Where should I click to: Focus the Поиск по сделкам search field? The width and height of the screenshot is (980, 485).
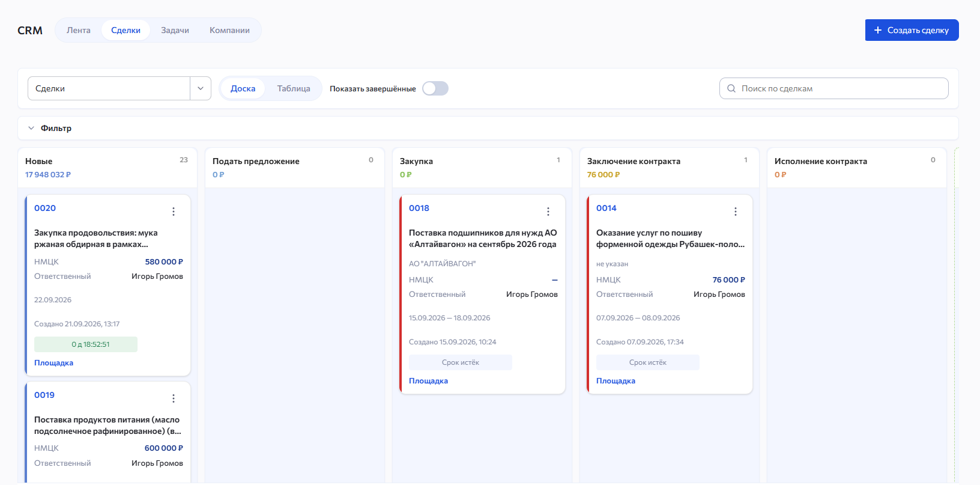[x=834, y=88]
